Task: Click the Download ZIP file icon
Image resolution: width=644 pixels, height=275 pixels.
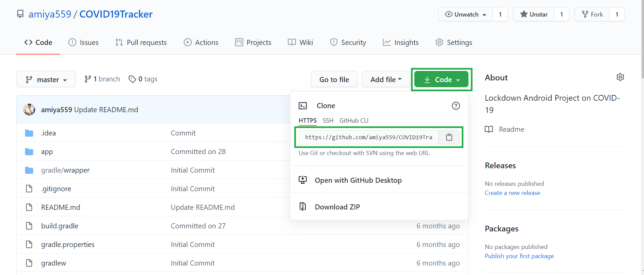Action: [x=303, y=206]
